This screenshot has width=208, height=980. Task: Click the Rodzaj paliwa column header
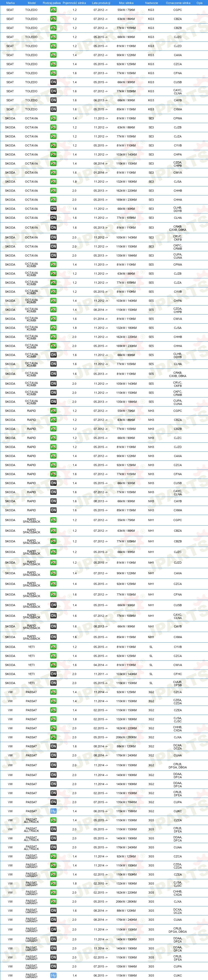[x=51, y=3]
